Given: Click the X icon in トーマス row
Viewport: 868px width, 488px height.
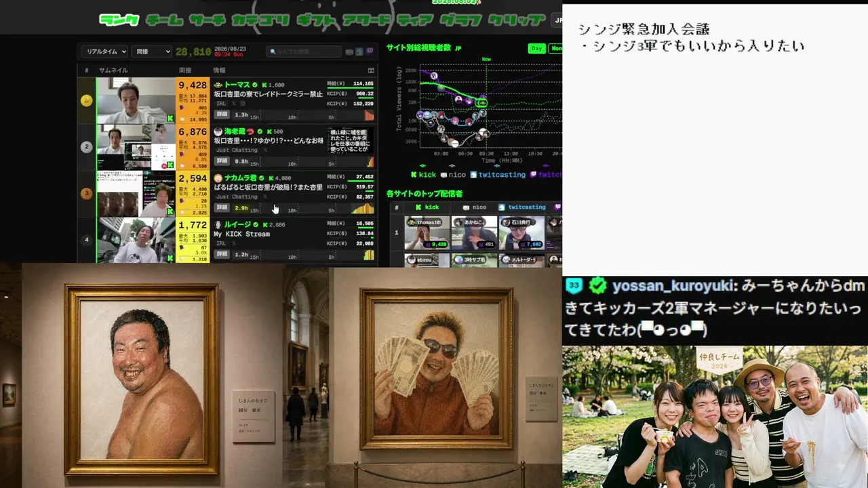Looking at the screenshot, I should pos(234,104).
